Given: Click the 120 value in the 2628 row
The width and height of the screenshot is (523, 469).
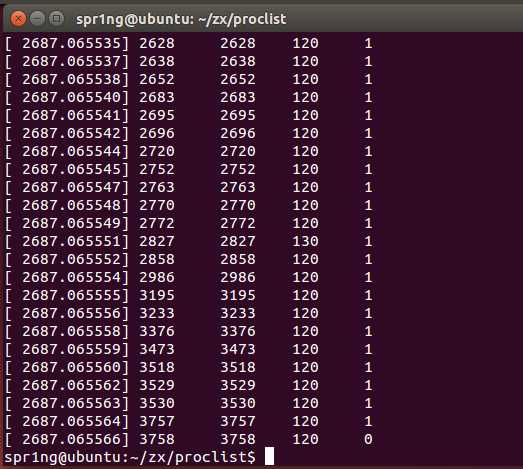Looking at the screenshot, I should [305, 43].
